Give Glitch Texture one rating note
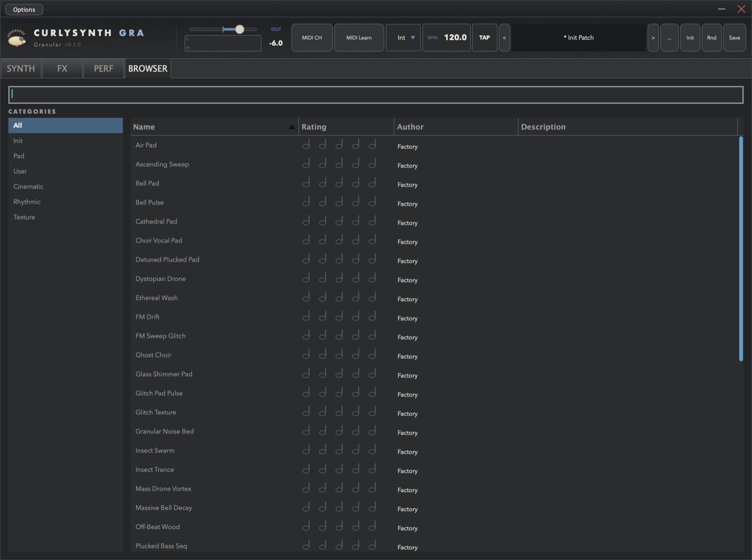 (x=306, y=412)
